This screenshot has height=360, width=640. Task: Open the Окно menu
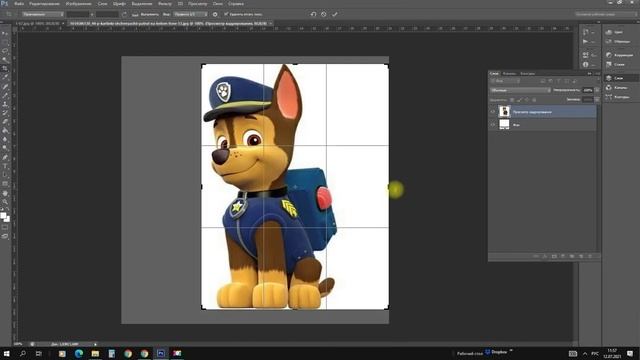(x=218, y=4)
